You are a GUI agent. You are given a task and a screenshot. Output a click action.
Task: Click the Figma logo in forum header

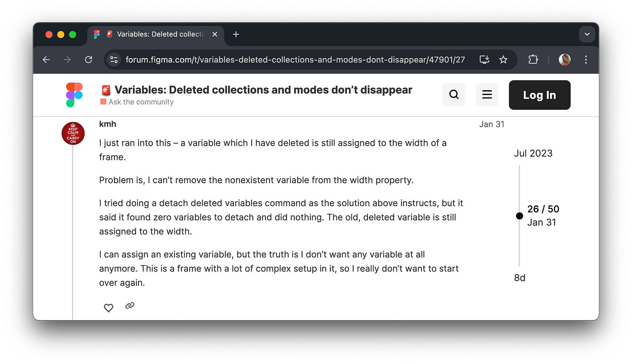coord(74,95)
